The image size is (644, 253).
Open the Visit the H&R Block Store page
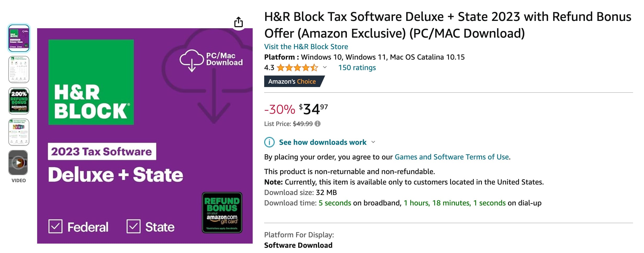click(x=306, y=47)
